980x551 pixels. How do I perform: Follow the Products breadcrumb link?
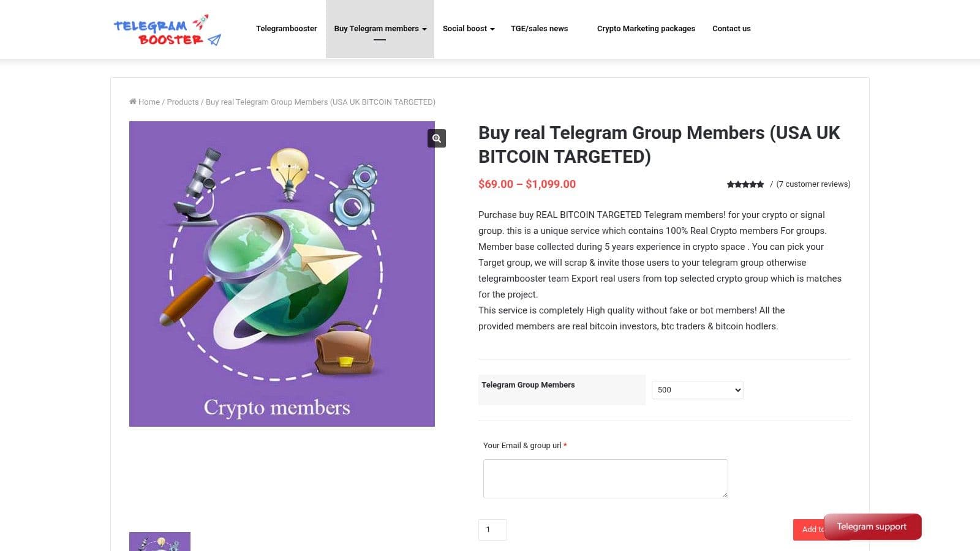183,102
